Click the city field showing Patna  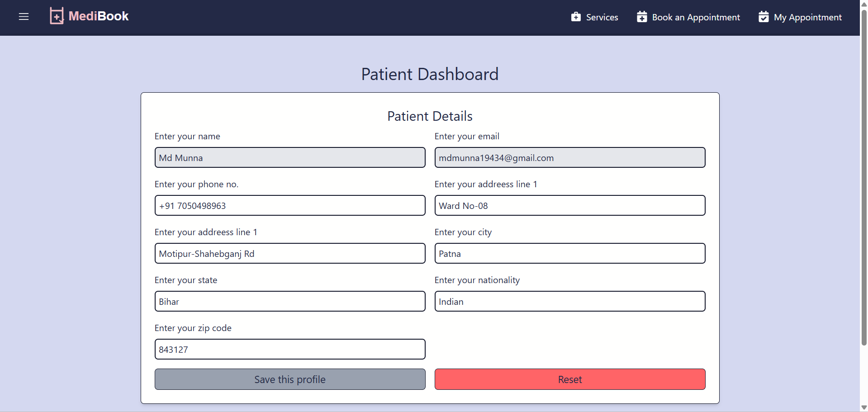click(569, 253)
